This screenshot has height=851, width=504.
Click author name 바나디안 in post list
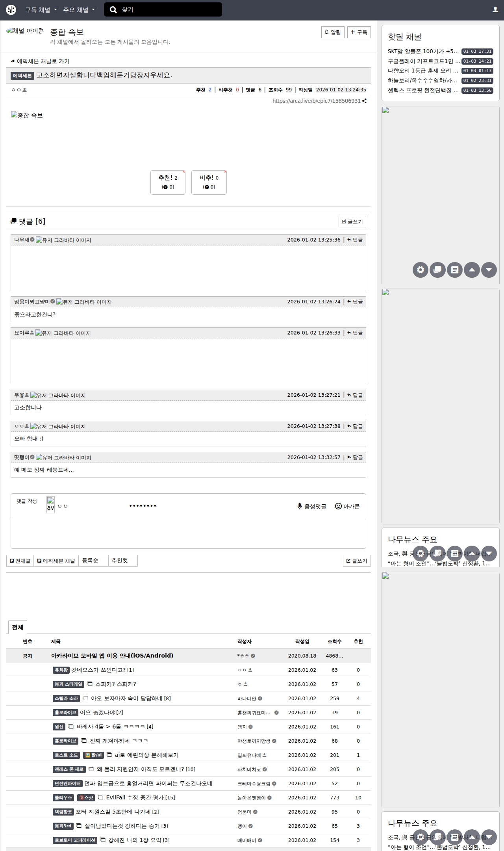tap(247, 698)
